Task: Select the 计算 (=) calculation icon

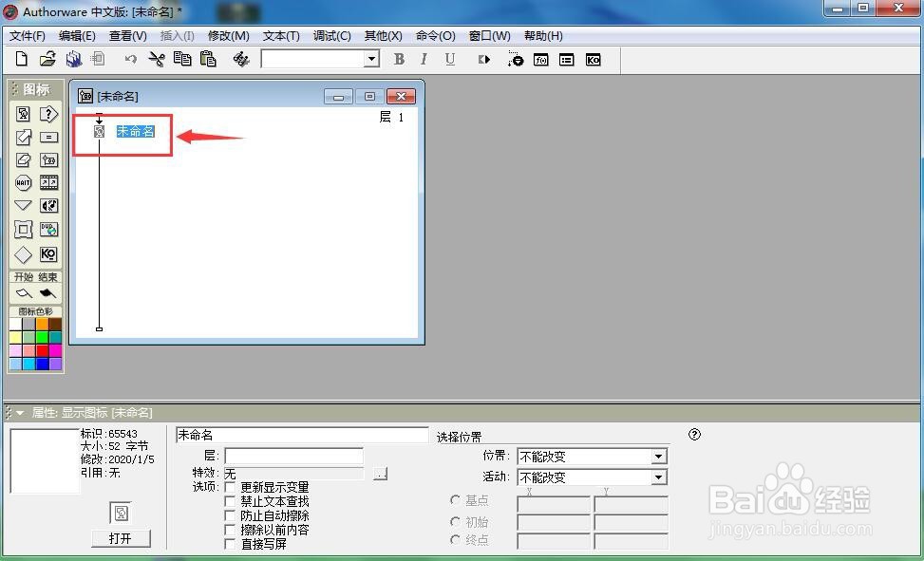Action: coord(49,137)
